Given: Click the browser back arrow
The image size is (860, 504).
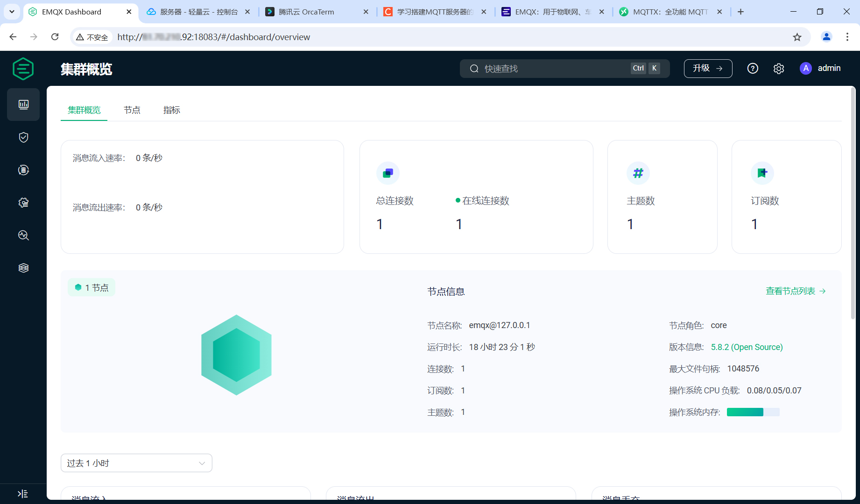Looking at the screenshot, I should [13, 37].
